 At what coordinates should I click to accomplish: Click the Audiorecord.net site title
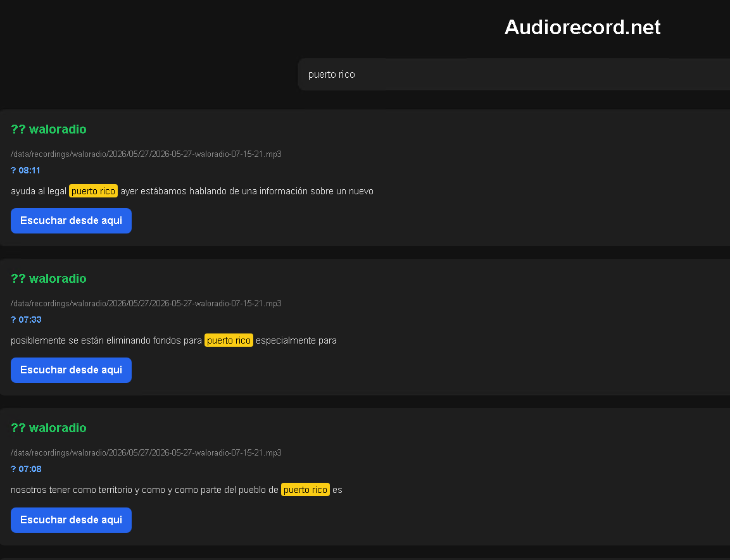(x=582, y=27)
